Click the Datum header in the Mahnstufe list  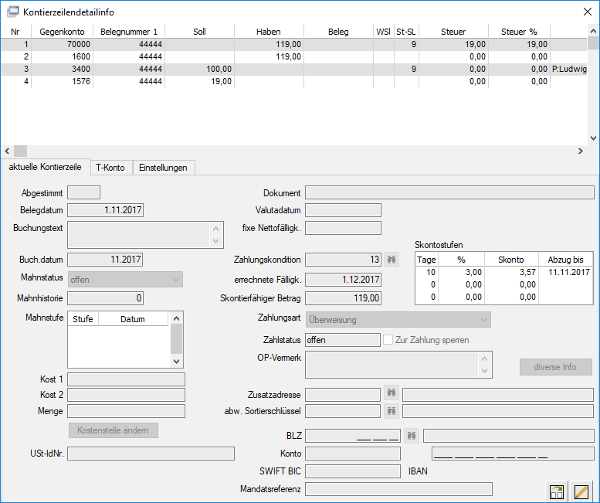(x=133, y=319)
